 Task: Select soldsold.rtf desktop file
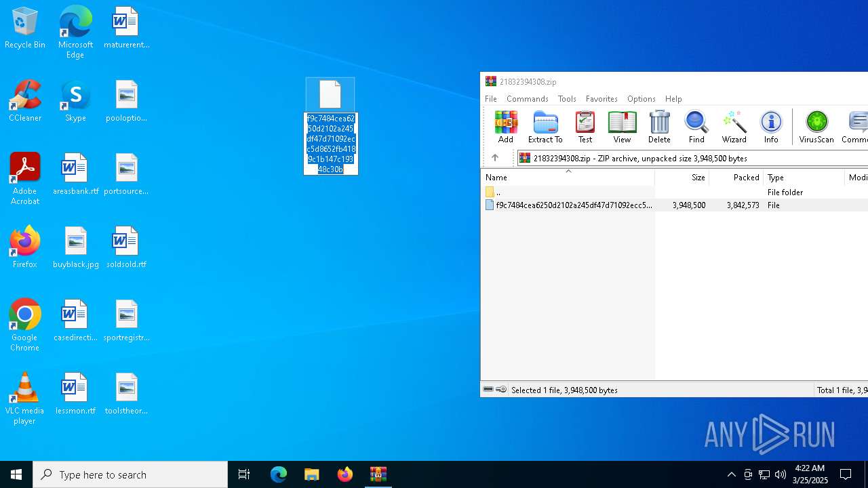126,248
